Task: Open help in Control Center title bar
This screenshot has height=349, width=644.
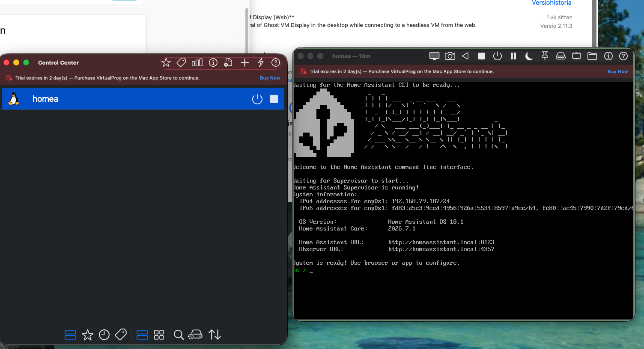Action: 276,63
